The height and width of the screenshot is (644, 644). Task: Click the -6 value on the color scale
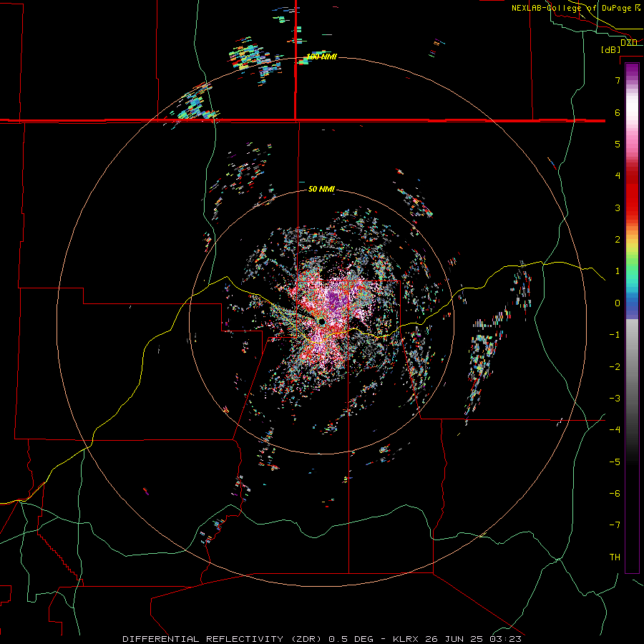pos(615,494)
